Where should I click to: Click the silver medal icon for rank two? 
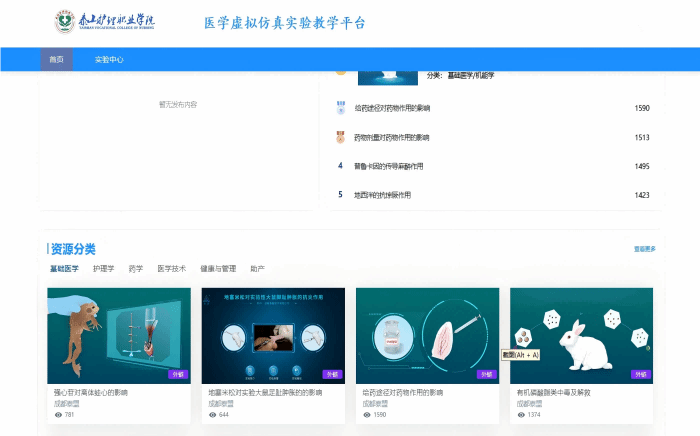pyautogui.click(x=340, y=108)
